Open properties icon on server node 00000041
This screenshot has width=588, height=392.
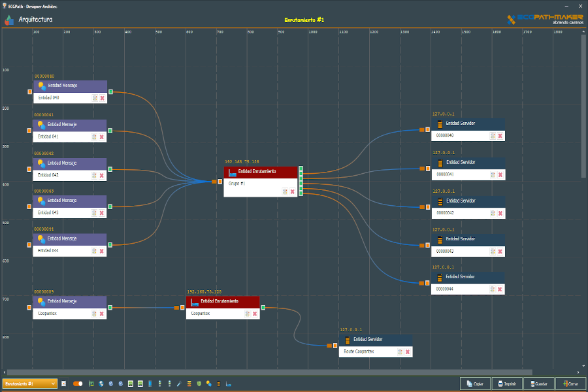(x=492, y=174)
